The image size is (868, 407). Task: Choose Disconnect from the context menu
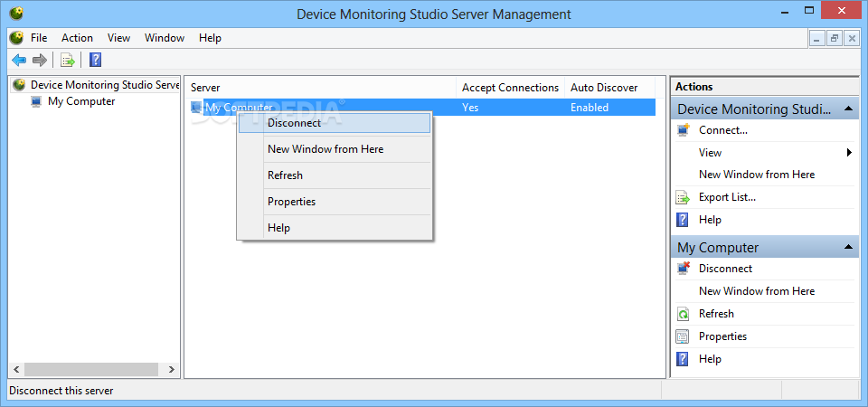335,123
